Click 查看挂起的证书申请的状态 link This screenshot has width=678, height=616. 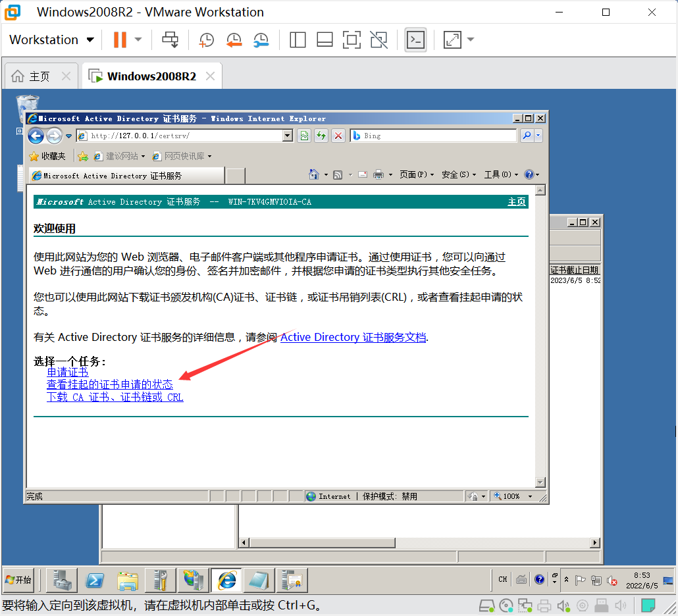point(110,385)
